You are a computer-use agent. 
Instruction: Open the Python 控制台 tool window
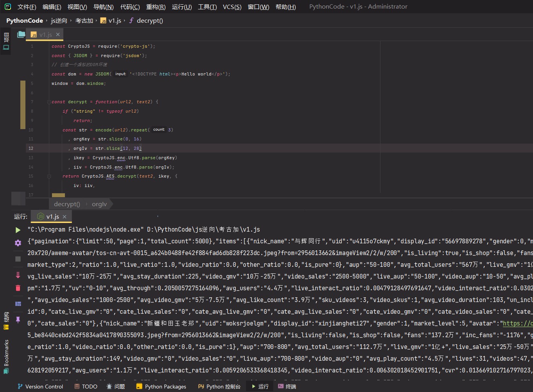click(219, 386)
